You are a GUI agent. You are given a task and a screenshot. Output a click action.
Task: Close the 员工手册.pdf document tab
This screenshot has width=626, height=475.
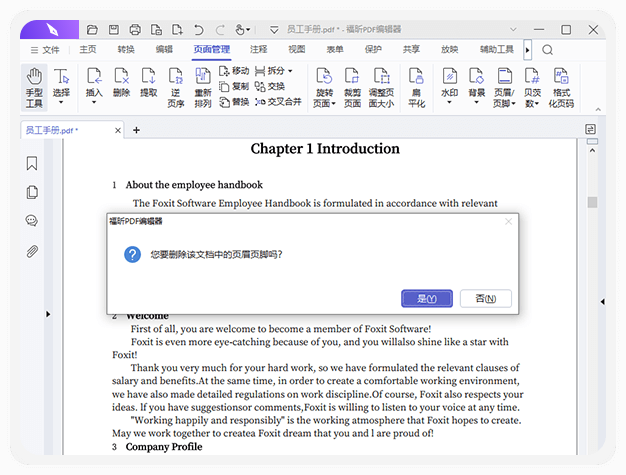coord(118,131)
